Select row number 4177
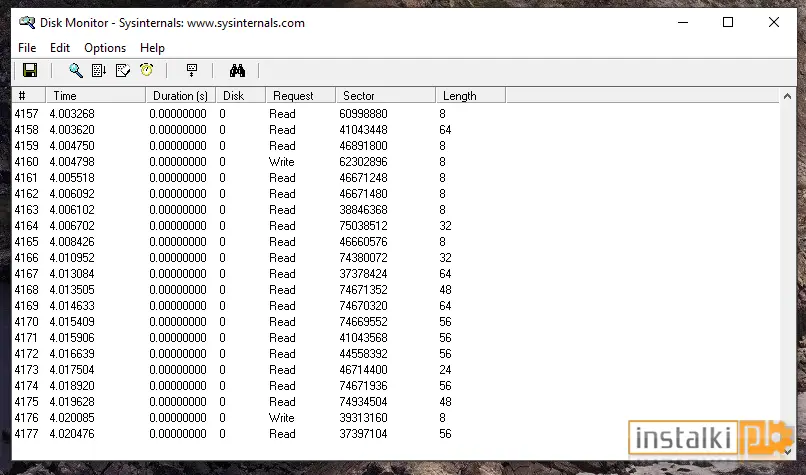Image resolution: width=806 pixels, height=475 pixels. pos(26,433)
